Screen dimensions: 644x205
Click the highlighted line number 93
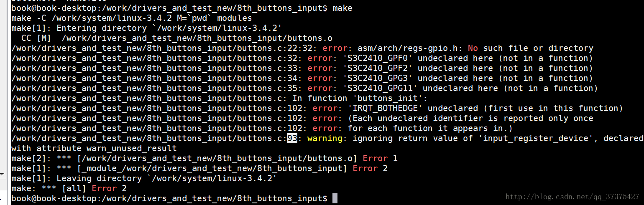292,138
